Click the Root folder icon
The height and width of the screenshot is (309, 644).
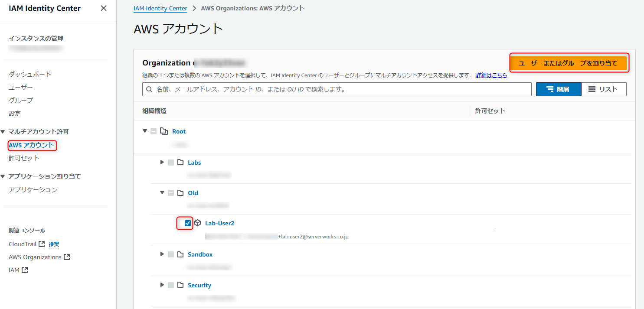[163, 131]
